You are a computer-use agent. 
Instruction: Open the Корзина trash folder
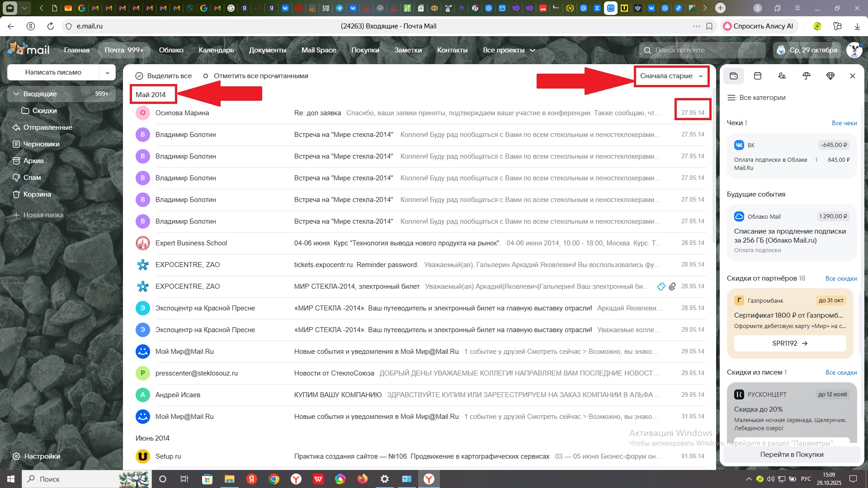click(37, 194)
